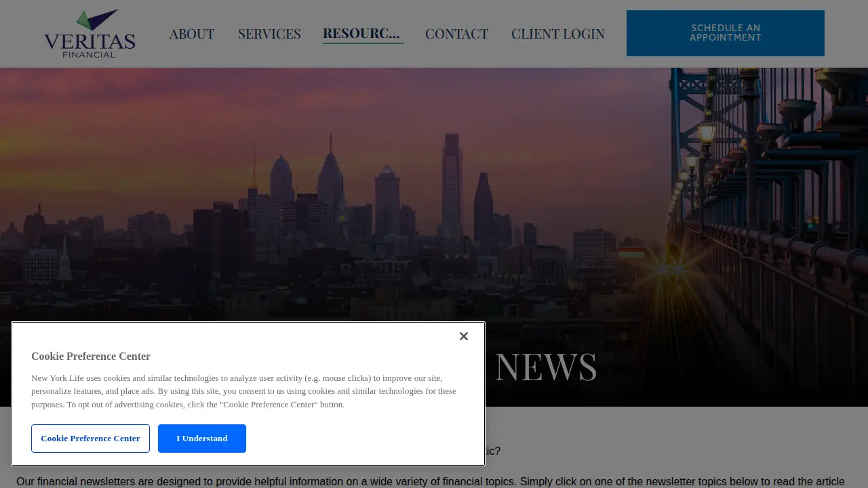
Task: Open the About menu
Action: (192, 33)
